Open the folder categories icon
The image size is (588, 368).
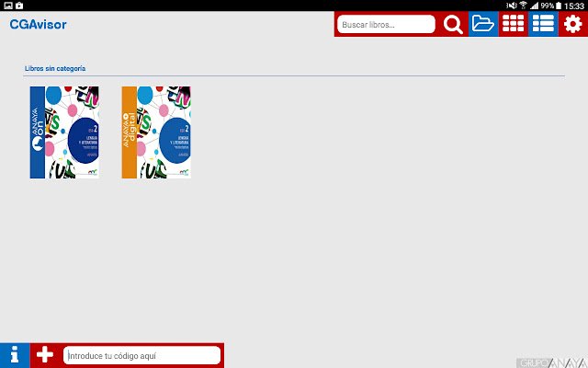483,24
